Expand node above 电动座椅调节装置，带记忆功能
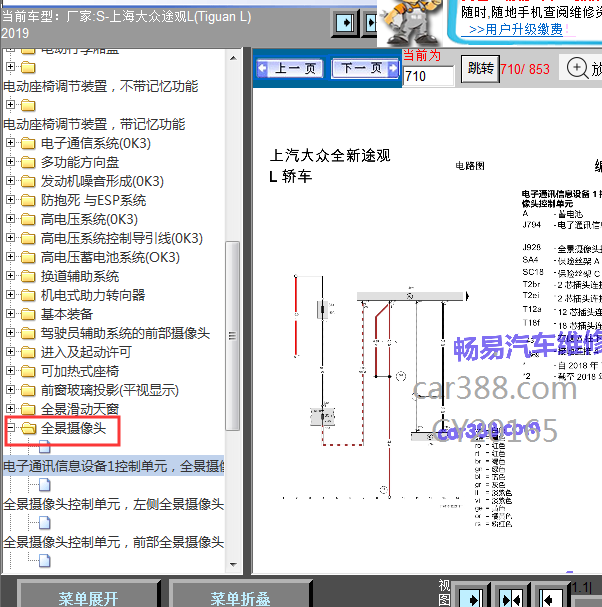Viewport: 602px width, 607px height. [x=10, y=105]
